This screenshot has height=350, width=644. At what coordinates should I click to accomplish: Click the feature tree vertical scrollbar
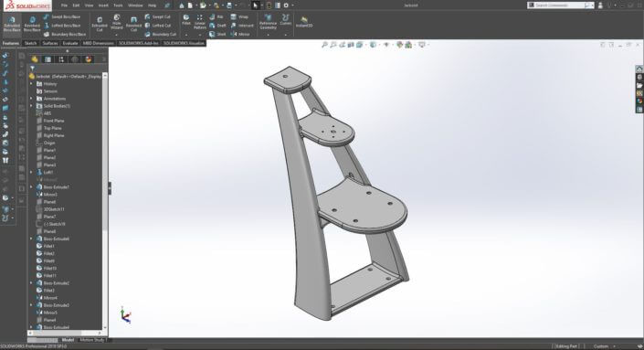105,201
